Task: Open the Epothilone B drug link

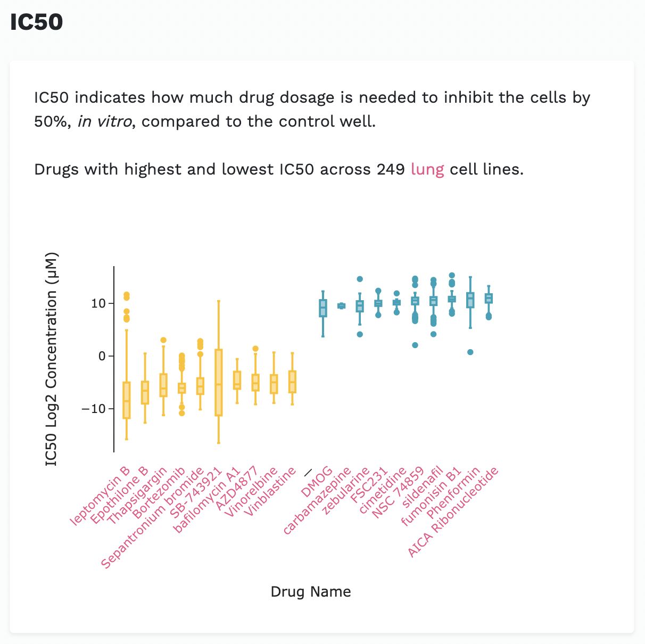Action: [x=119, y=495]
